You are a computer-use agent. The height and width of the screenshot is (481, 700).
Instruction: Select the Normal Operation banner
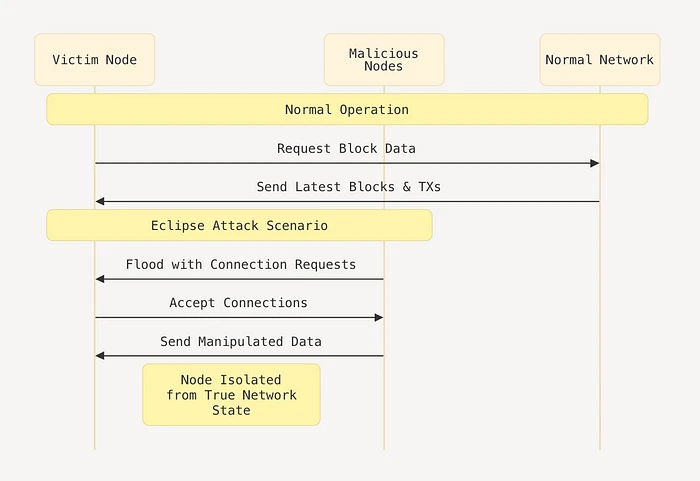347,109
